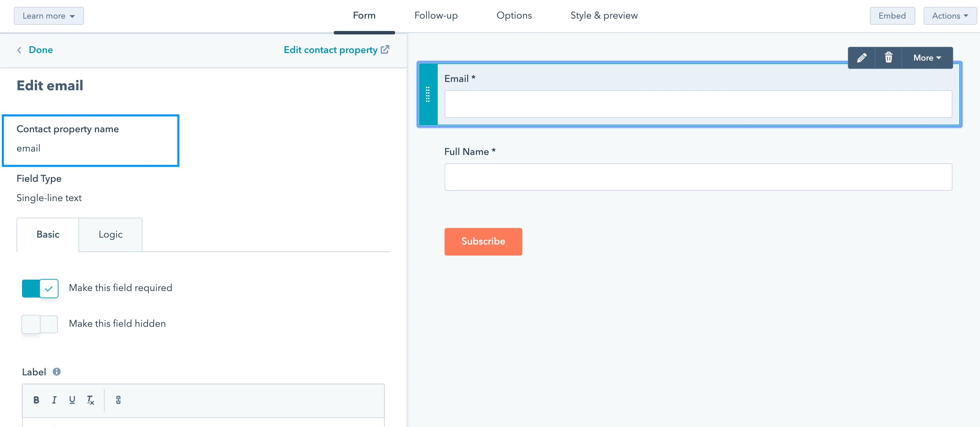Screen dimensions: 980x427
Task: Clear text formatting in Label editor
Action: (x=90, y=400)
